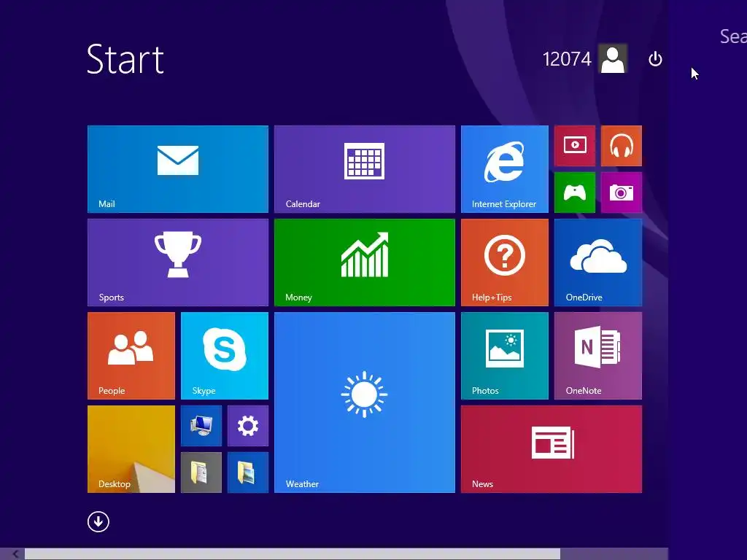The height and width of the screenshot is (560, 747).
Task: Open the Help+Tips tile
Action: [505, 262]
